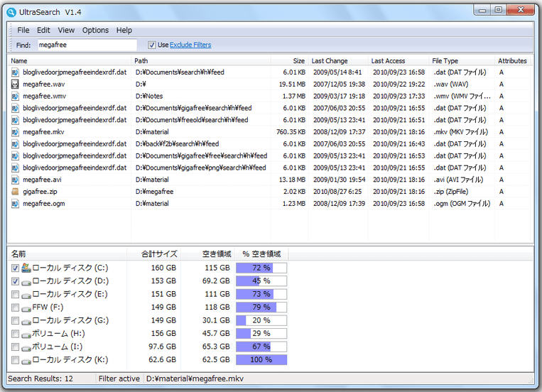Image resolution: width=542 pixels, height=392 pixels.
Task: Uncheck drive D: checkbox
Action: coord(15,281)
